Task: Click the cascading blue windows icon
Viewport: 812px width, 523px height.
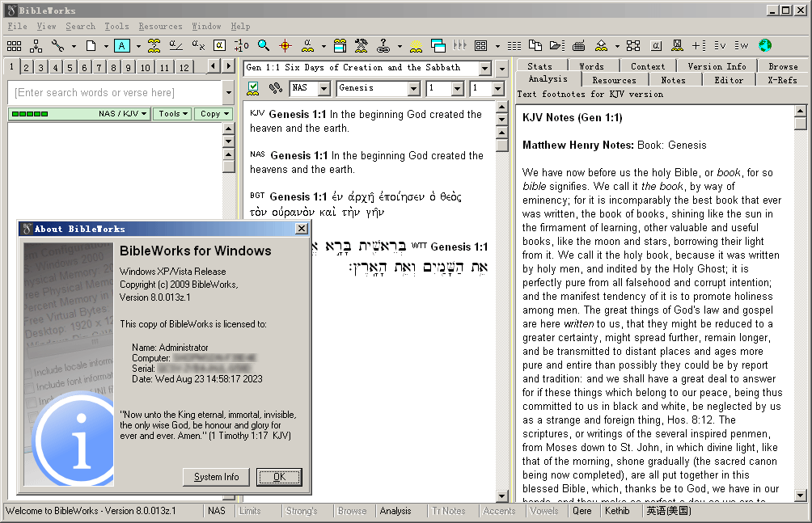Action: pyautogui.click(x=438, y=46)
